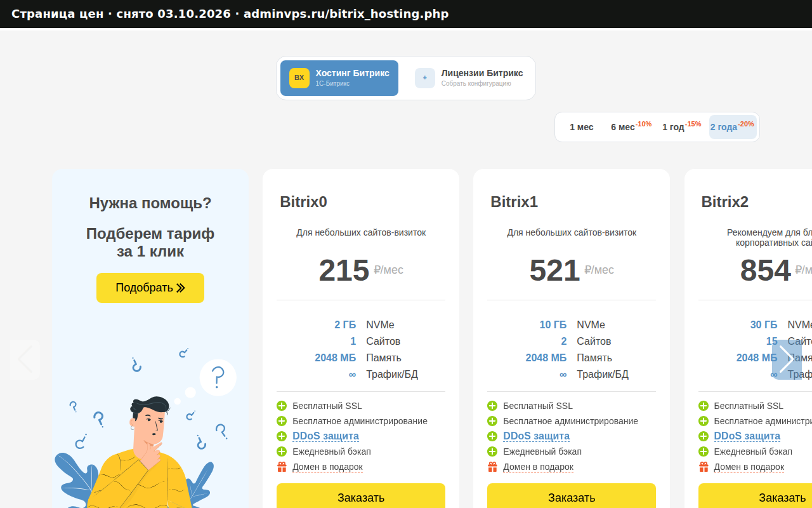This screenshot has width=812, height=508.
Task: Open Домен в подарок in Bitrix1
Action: tap(538, 467)
